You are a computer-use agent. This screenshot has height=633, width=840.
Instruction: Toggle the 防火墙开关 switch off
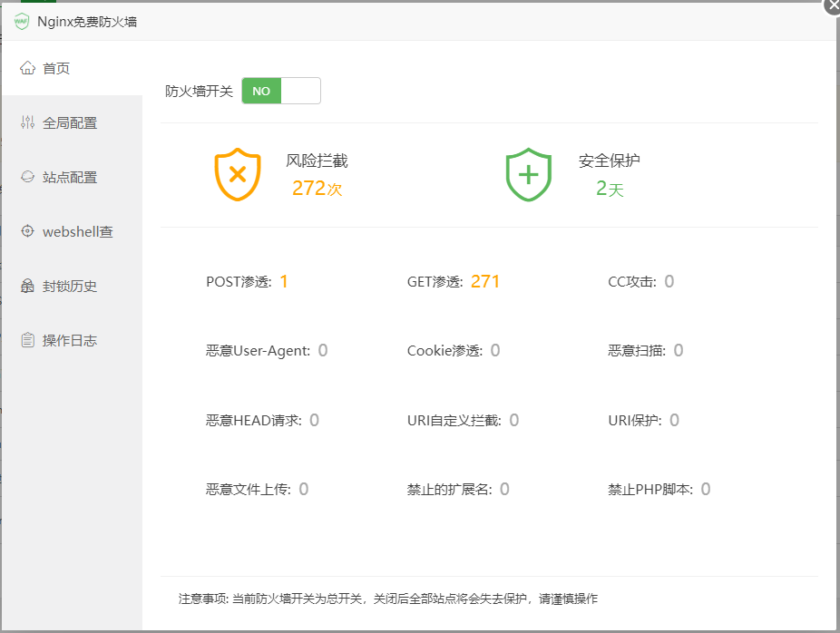[x=281, y=91]
